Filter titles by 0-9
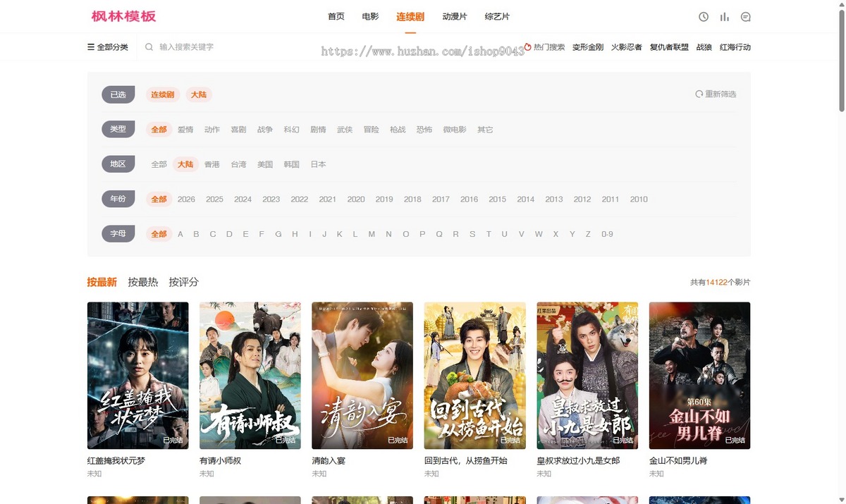 coord(607,234)
